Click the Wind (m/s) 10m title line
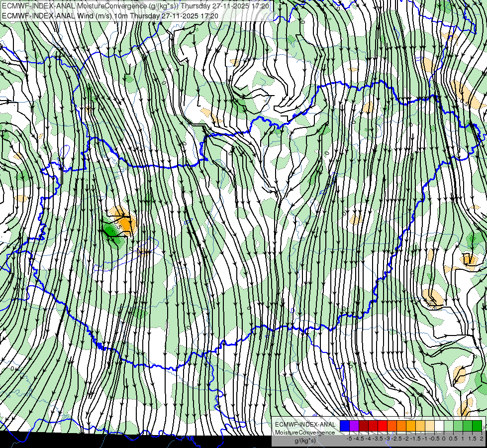This screenshot has height=448, width=487. click(110, 16)
